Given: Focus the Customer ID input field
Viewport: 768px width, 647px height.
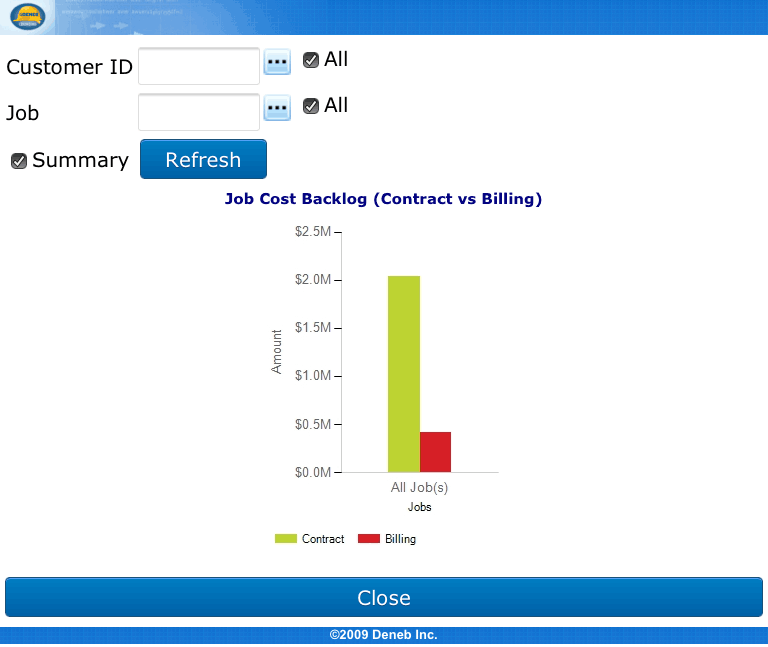Looking at the screenshot, I should tap(199, 66).
